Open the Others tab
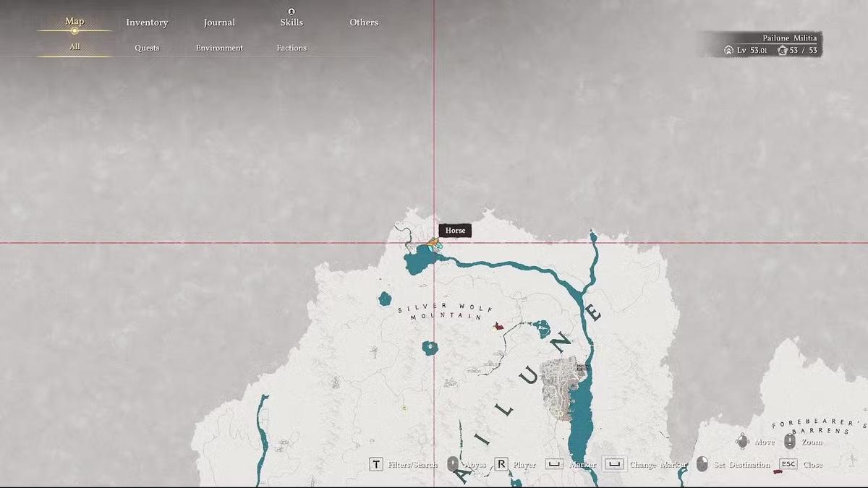Screen dimensions: 868x488 [x=364, y=22]
